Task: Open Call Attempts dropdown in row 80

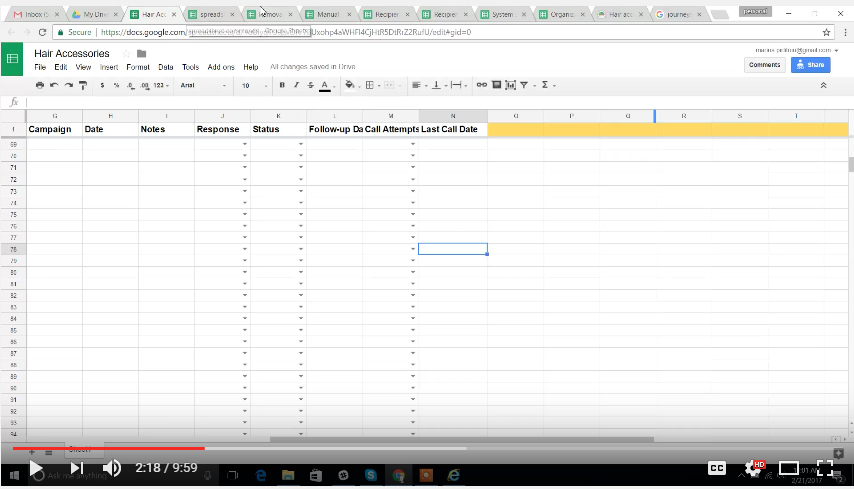Action: 413,272
